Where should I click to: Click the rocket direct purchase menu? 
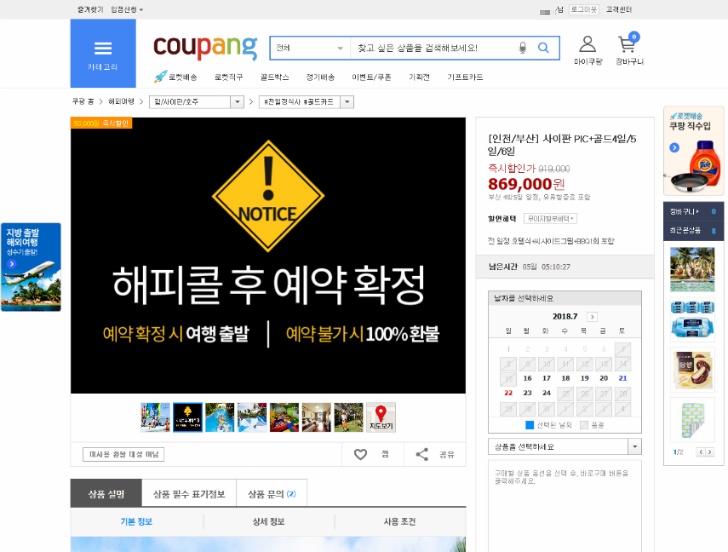pos(228,77)
